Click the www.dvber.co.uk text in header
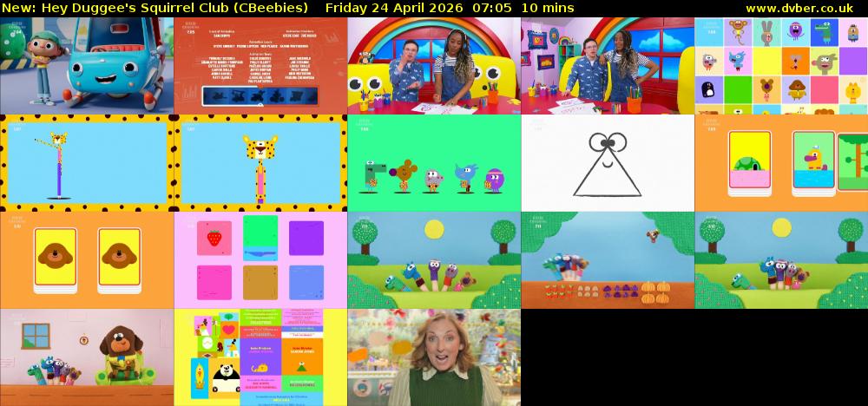Screen dimensions: 868x406 [x=799, y=8]
